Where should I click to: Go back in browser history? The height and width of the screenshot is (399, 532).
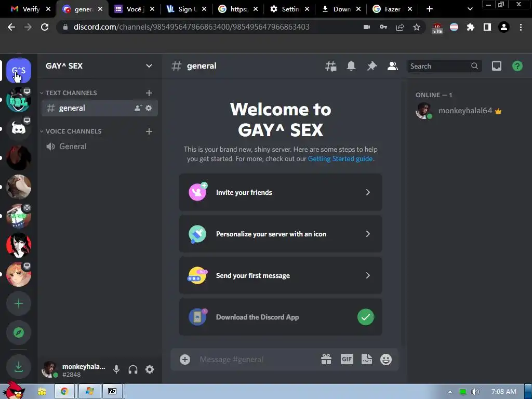click(11, 27)
